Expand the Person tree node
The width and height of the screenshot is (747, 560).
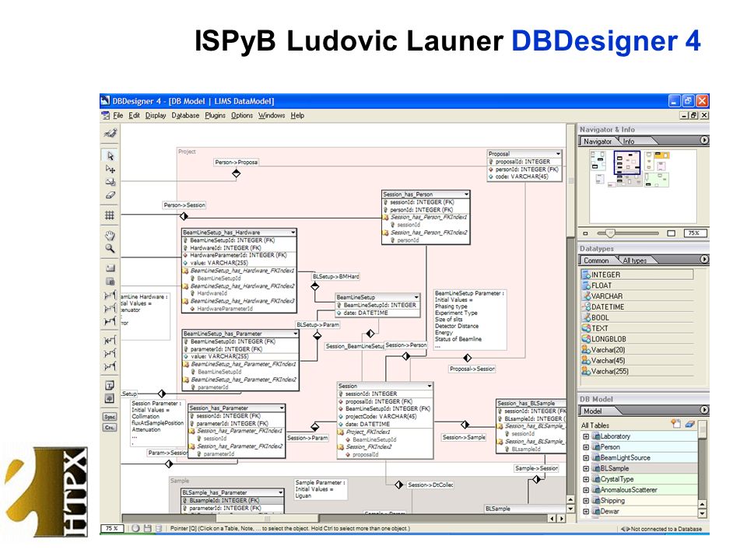(585, 447)
